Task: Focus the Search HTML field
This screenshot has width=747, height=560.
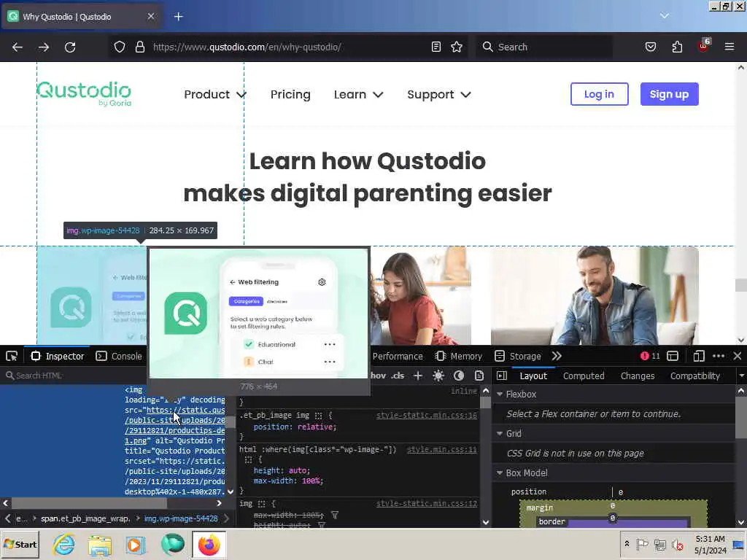Action: [x=76, y=376]
